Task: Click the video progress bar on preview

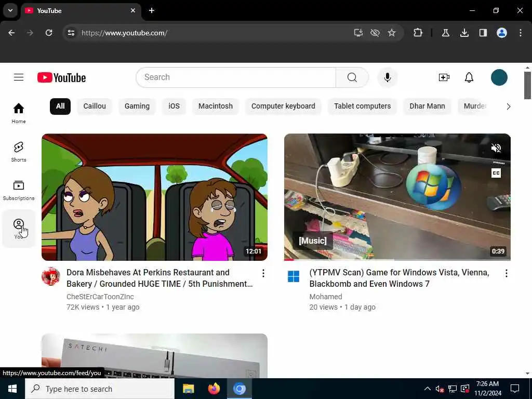Action: click(397, 260)
